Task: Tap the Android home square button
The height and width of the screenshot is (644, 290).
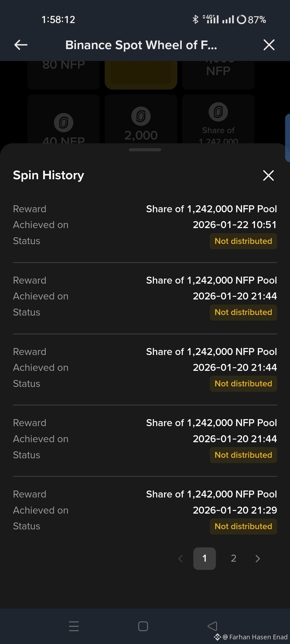Action: (x=143, y=626)
